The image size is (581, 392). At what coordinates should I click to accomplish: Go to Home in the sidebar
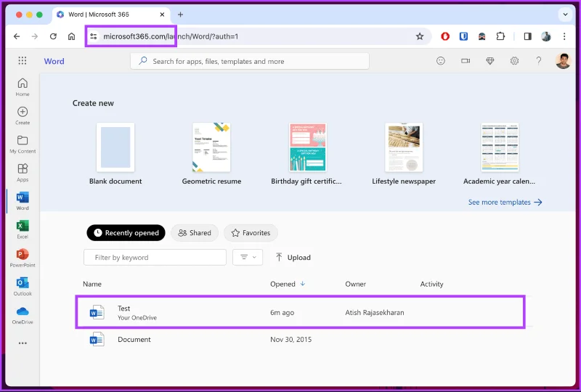[23, 87]
